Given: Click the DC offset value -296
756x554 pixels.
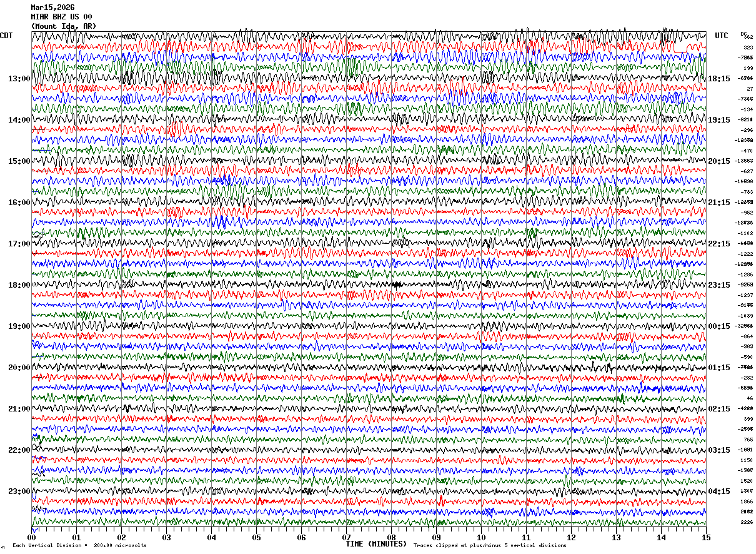Looking at the screenshot, I should (747, 130).
